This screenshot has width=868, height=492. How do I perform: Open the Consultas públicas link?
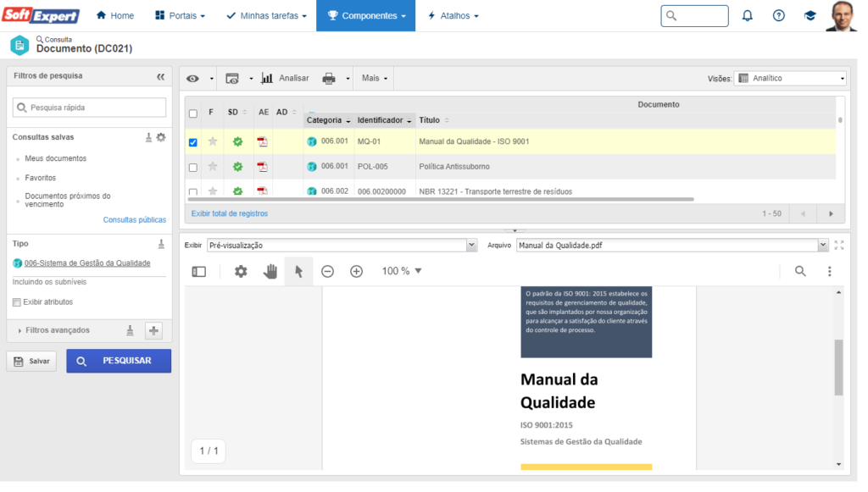(134, 220)
